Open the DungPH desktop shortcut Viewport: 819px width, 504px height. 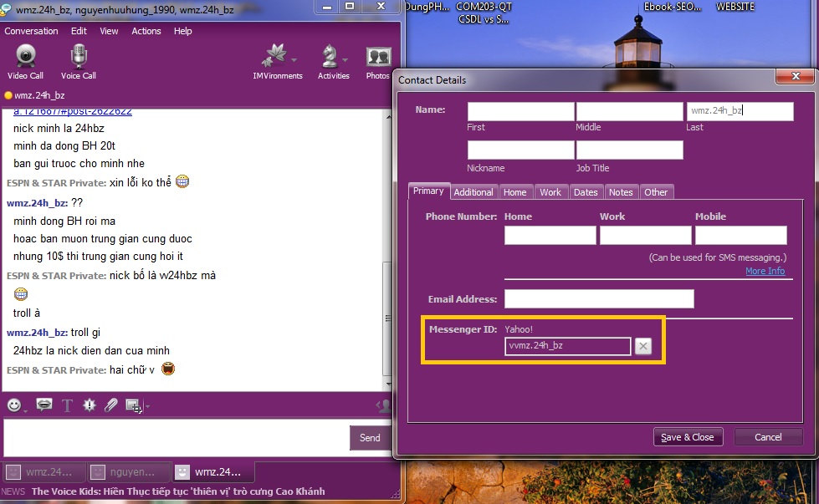(427, 8)
